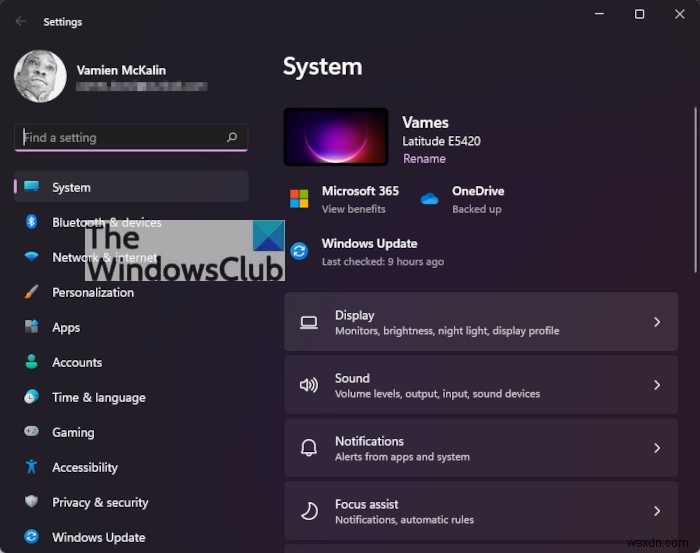Image resolution: width=700 pixels, height=553 pixels.
Task: Open Windows Update last checked status
Action: pyautogui.click(x=383, y=262)
